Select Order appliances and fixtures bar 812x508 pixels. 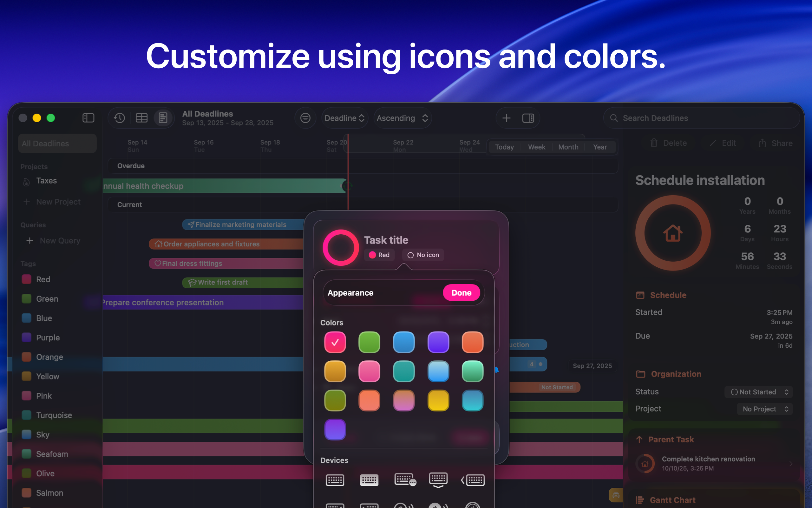point(226,244)
